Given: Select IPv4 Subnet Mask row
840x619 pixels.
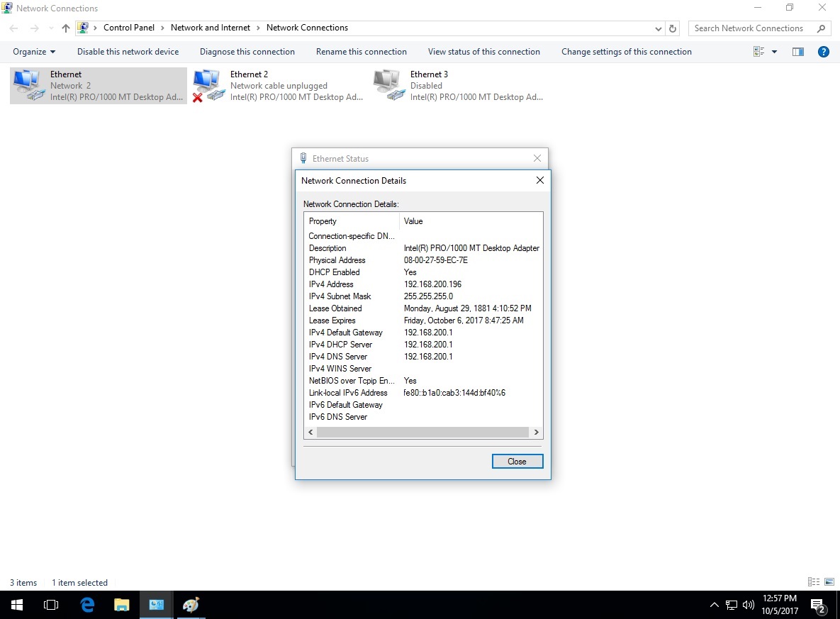Looking at the screenshot, I should point(423,296).
